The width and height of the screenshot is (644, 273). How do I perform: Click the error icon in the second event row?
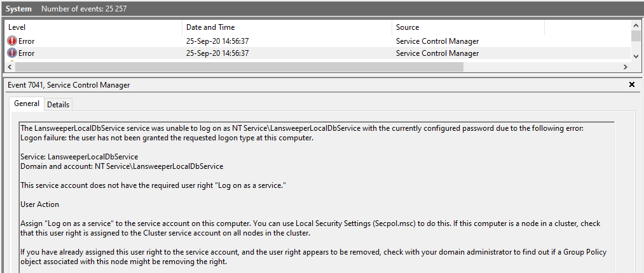[x=12, y=53]
